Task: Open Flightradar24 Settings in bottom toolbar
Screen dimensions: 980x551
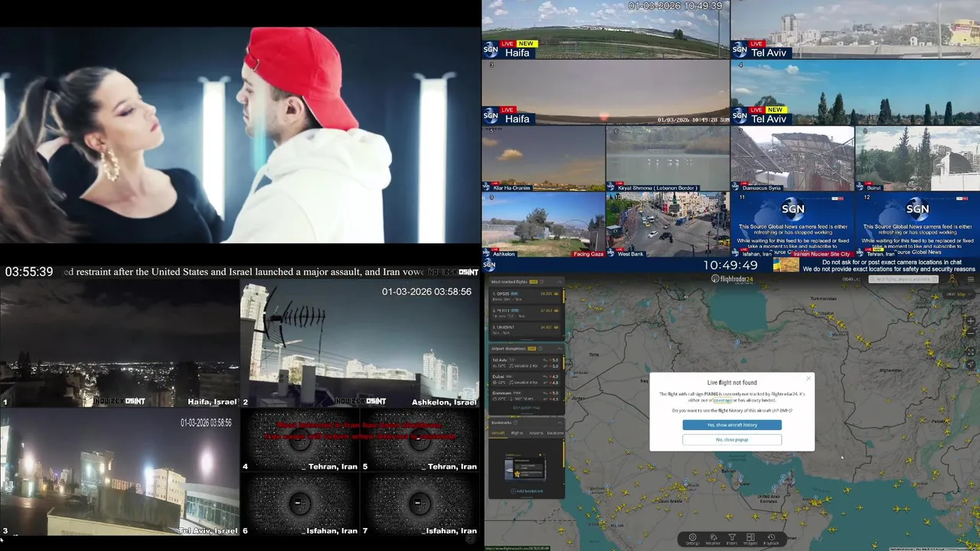Action: [x=692, y=539]
